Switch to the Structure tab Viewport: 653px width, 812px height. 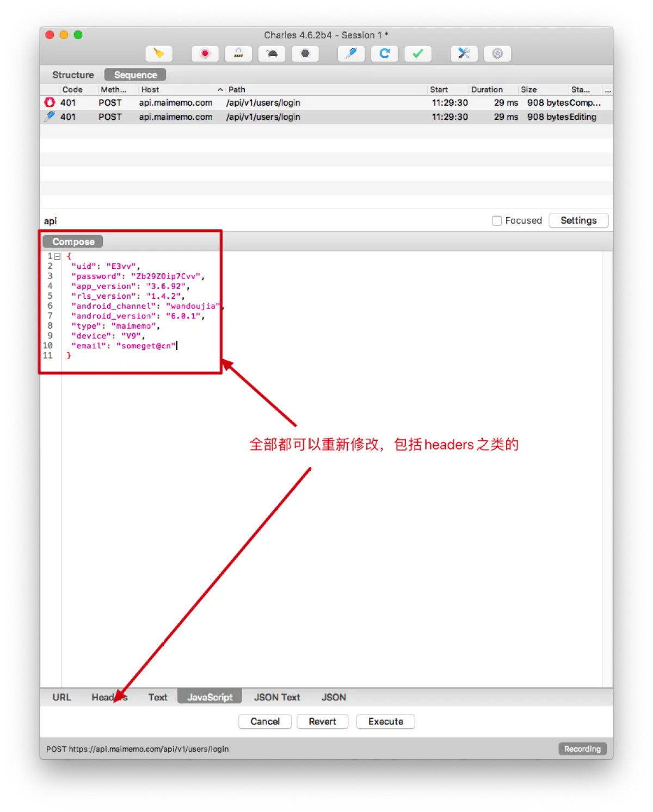click(73, 75)
